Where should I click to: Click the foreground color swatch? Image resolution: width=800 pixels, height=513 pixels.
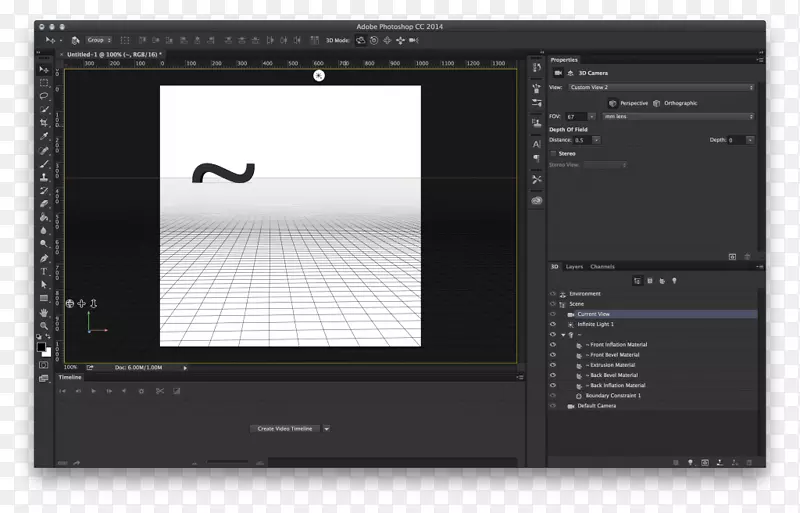42,345
